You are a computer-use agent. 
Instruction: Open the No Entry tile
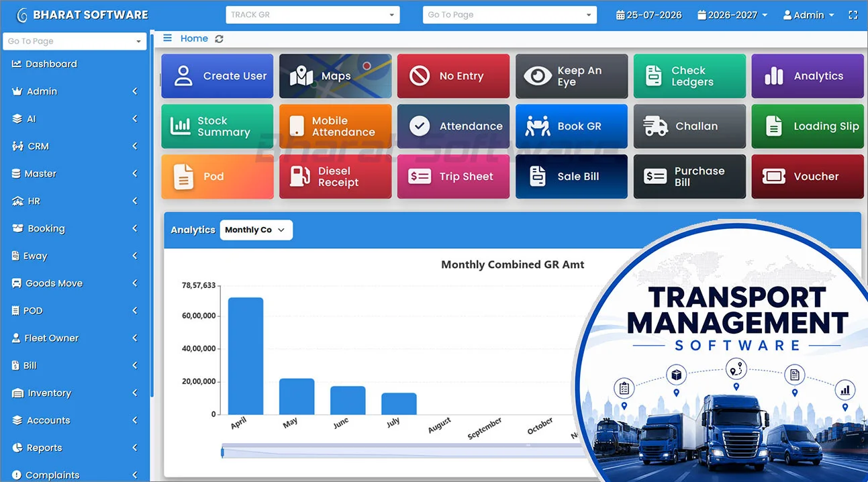(453, 76)
